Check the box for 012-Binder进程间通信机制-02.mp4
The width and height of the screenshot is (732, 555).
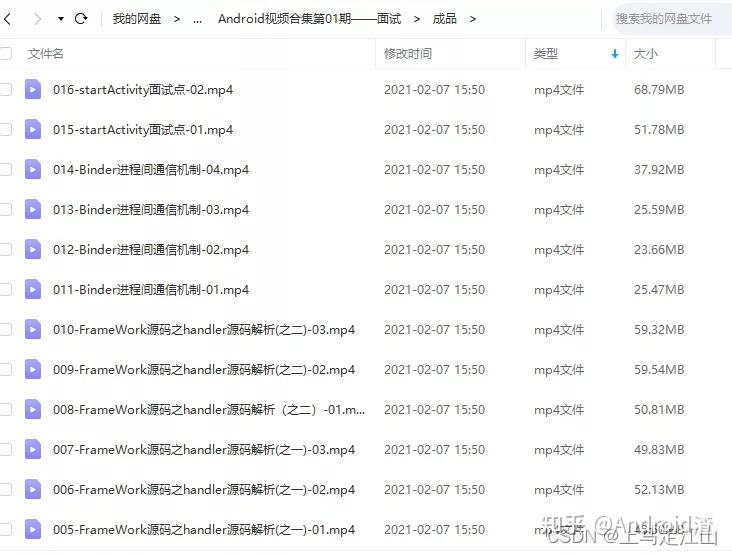tap(5, 249)
